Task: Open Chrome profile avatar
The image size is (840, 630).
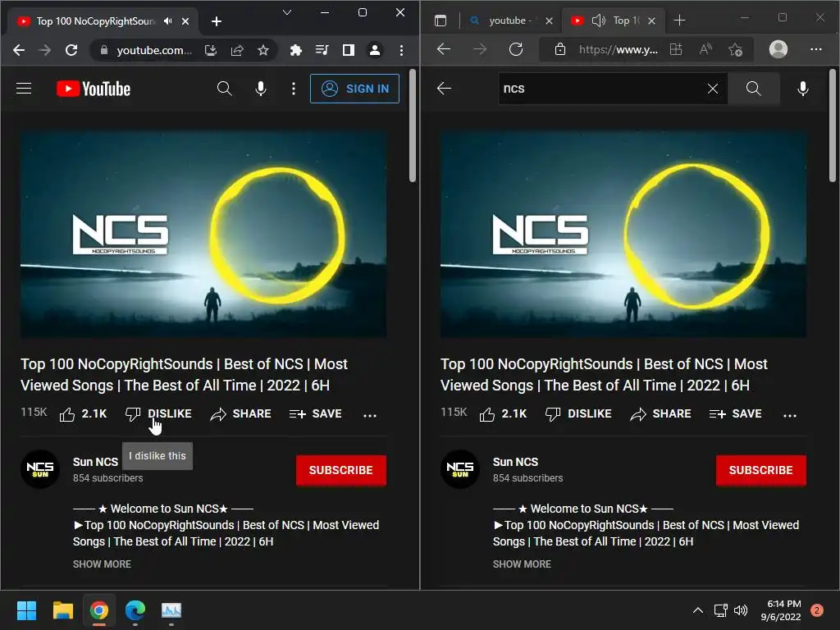Action: (x=375, y=50)
